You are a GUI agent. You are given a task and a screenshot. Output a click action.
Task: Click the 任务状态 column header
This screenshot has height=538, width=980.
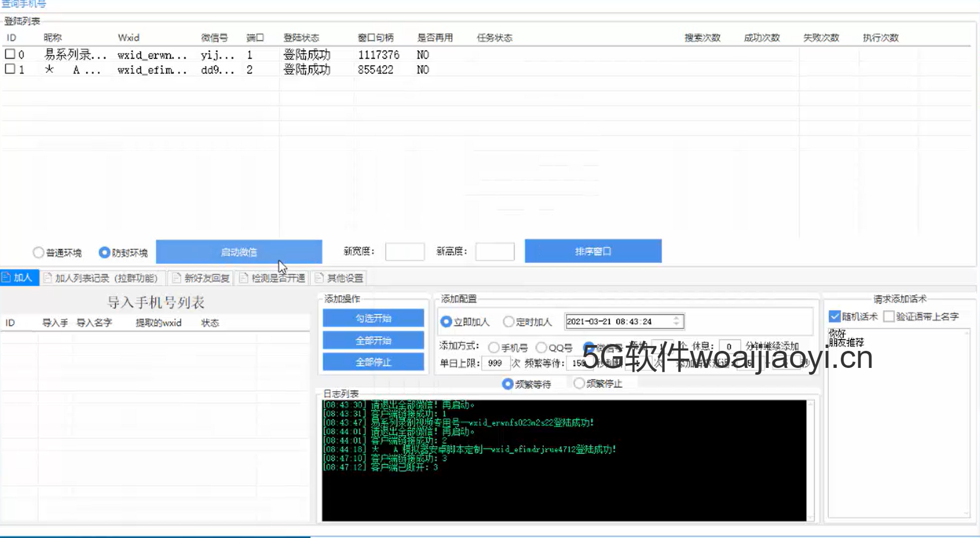pos(494,37)
